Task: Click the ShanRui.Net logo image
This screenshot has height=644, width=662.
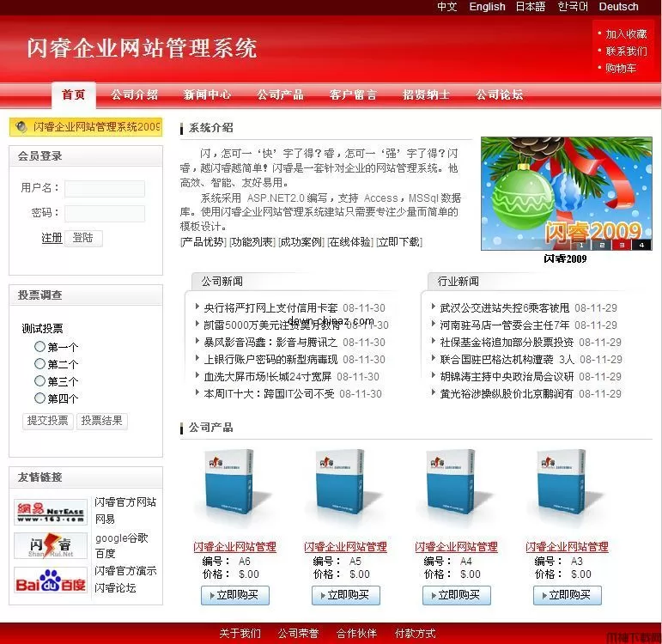Action: [x=51, y=545]
